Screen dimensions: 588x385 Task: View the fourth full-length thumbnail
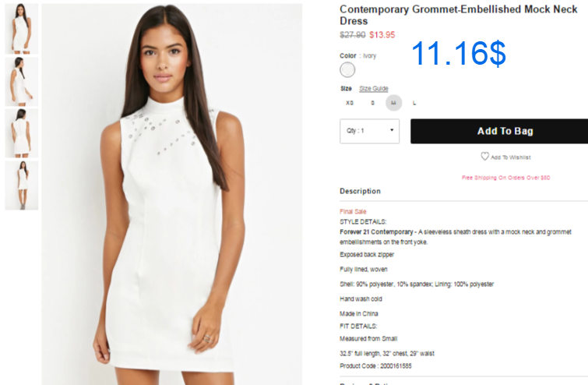coord(21,185)
